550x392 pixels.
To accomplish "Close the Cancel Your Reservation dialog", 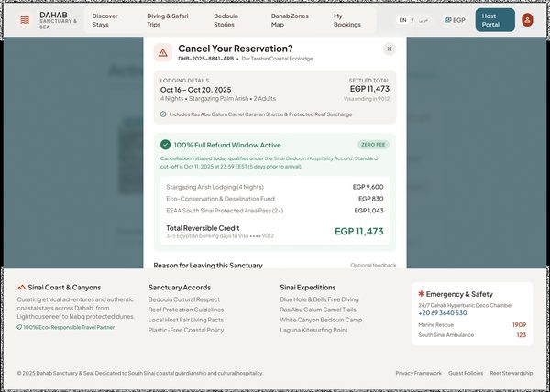I will (390, 49).
